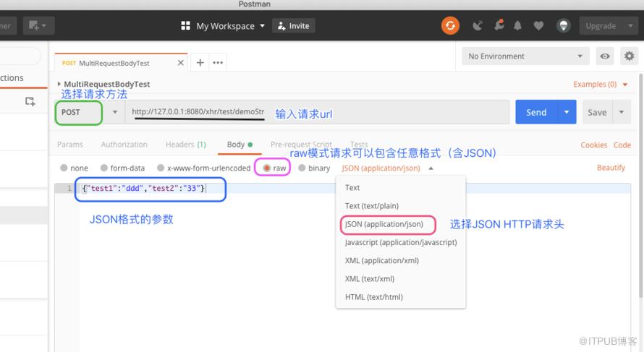644x352 pixels.
Task: Open the Code link
Action: tap(622, 145)
